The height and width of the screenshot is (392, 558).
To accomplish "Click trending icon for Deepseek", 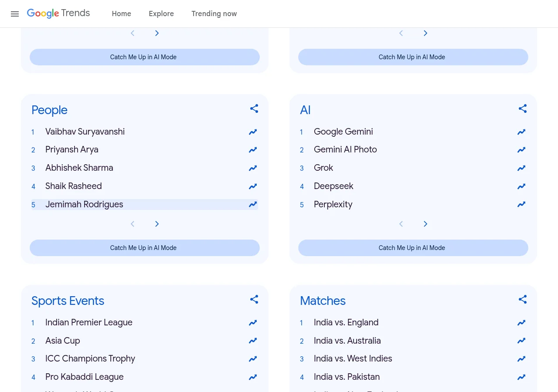I will pyautogui.click(x=521, y=186).
